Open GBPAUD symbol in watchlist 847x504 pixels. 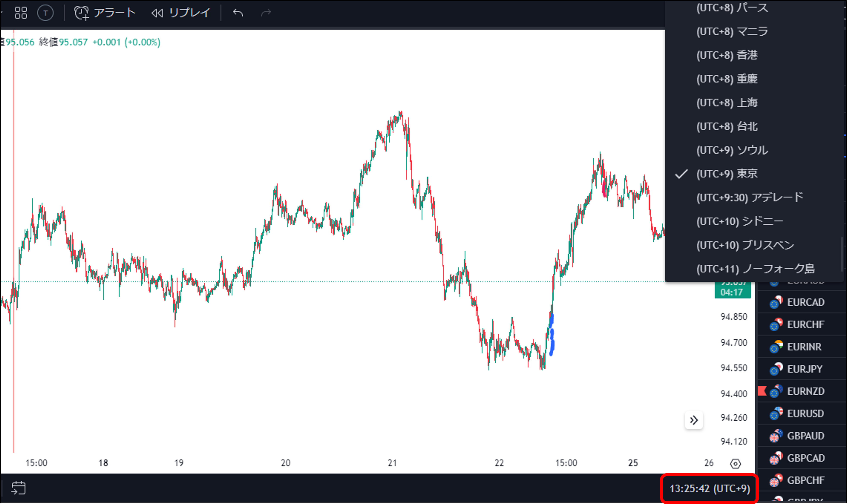tap(805, 436)
